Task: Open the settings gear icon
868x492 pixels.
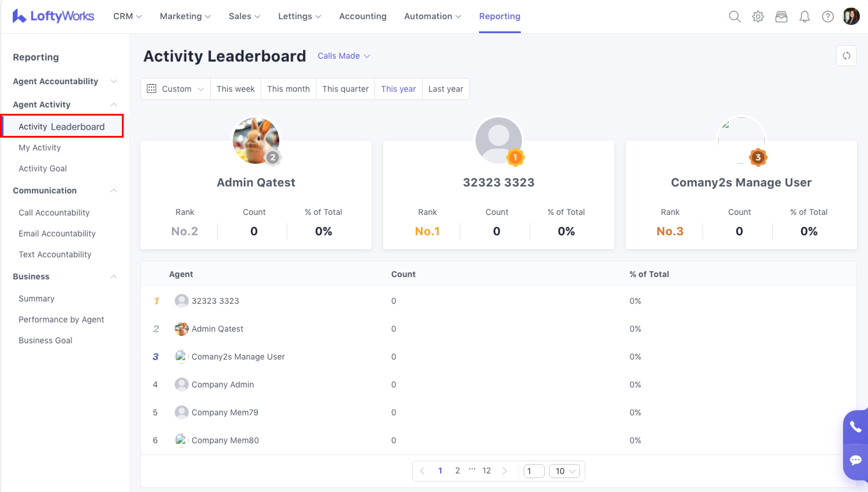Action: click(x=758, y=16)
